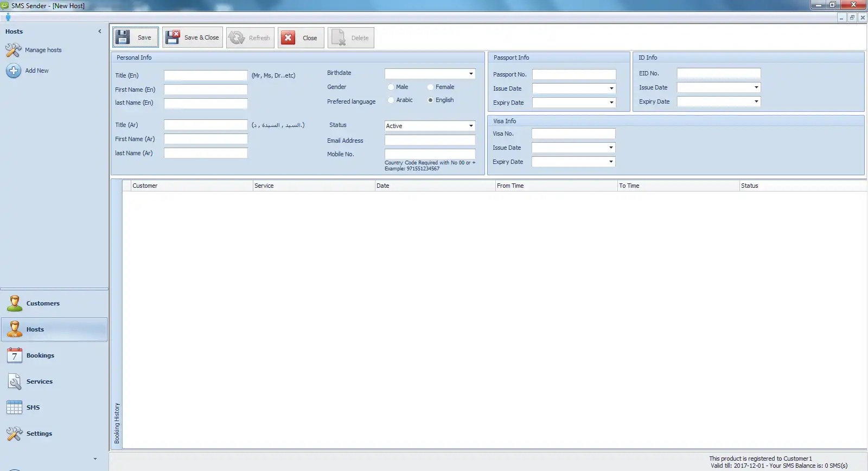The height and width of the screenshot is (471, 868).
Task: Open the Visa Expiry Date dropdown
Action: pos(611,162)
